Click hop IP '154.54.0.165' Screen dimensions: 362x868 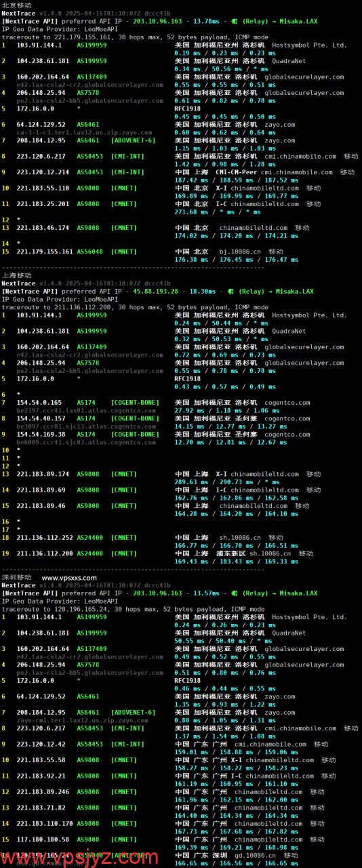point(39,402)
